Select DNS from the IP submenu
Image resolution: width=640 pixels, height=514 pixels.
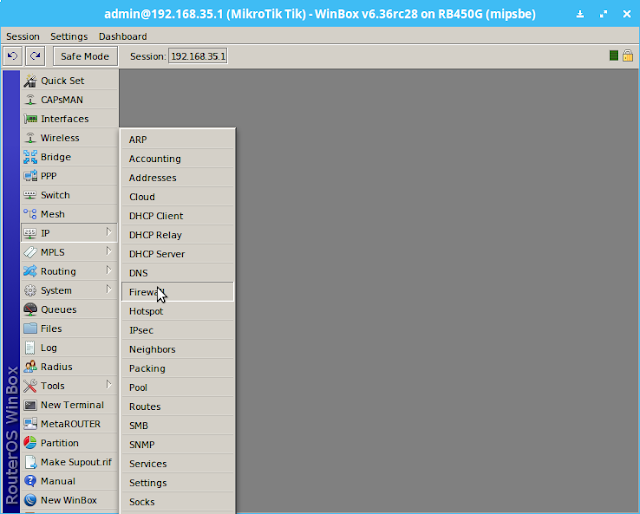point(178,273)
